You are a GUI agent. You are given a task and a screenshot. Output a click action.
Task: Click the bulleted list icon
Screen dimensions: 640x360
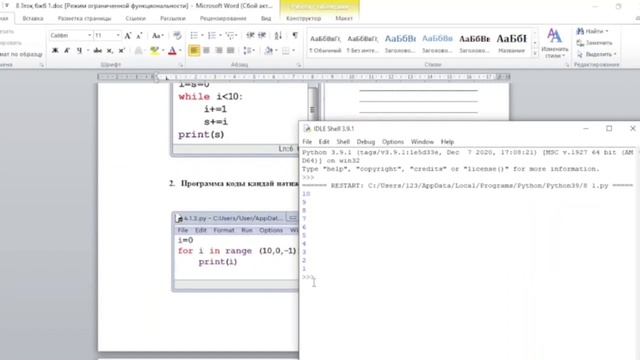[194, 36]
